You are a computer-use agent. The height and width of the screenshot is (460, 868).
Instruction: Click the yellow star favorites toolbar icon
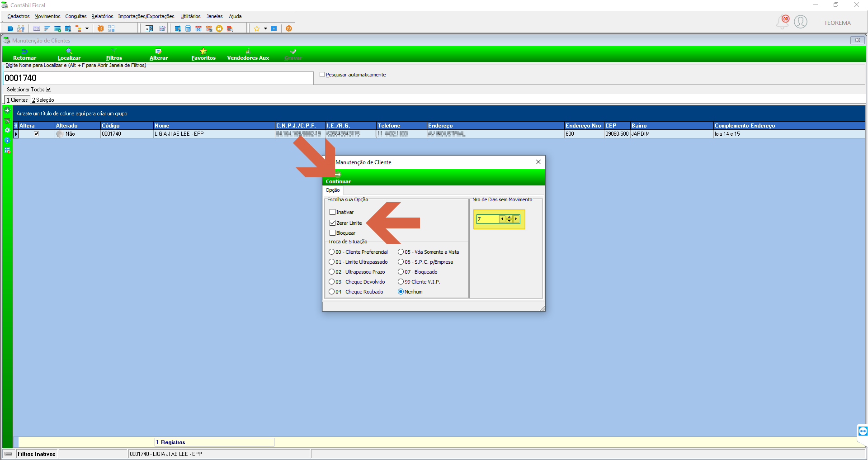[x=256, y=28]
